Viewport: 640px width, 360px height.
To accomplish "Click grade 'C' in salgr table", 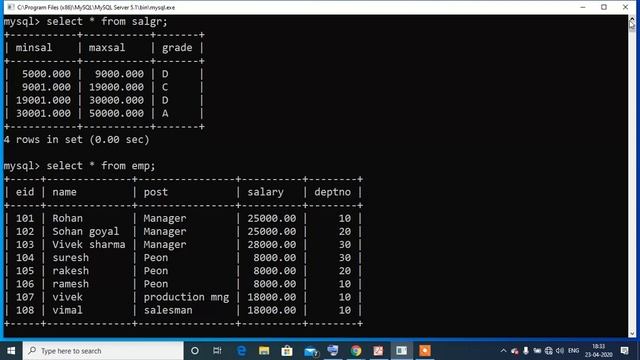I will pyautogui.click(x=165, y=87).
